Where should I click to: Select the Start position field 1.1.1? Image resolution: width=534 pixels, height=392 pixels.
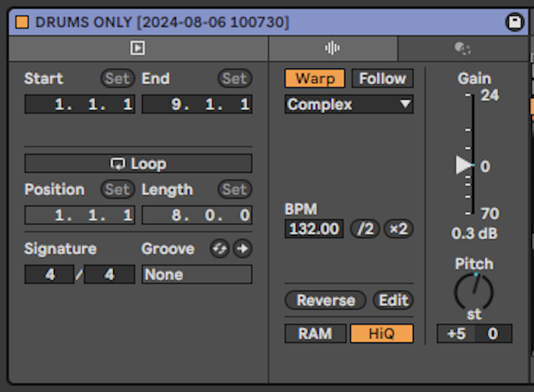tap(80, 104)
